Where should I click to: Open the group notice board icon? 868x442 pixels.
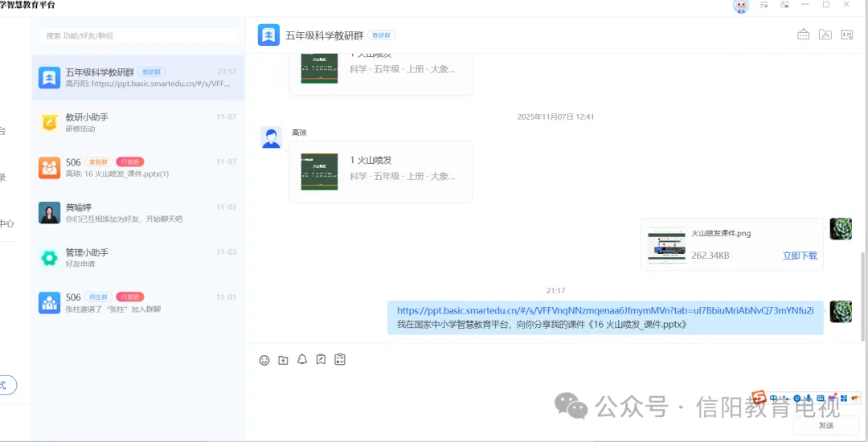tap(803, 35)
